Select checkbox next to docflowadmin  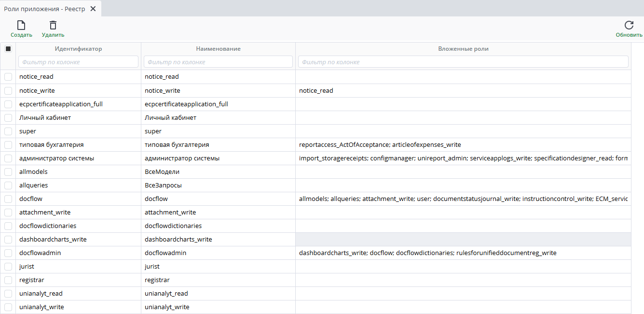(8, 253)
